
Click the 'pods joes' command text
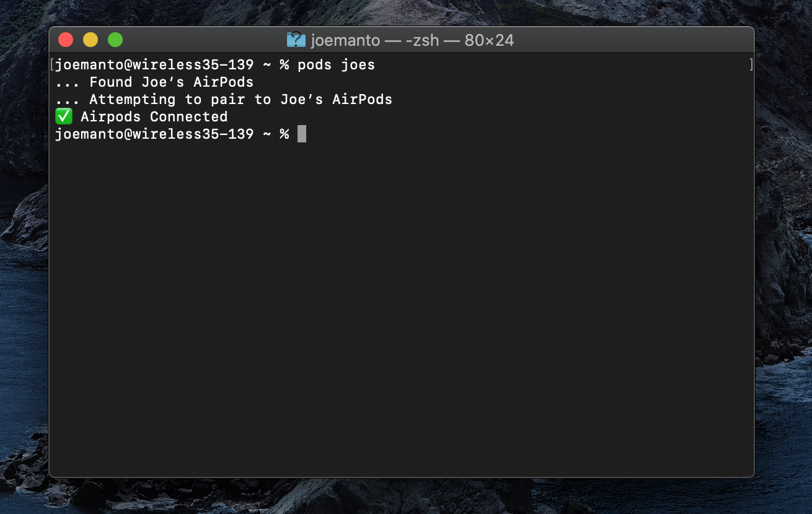tap(336, 65)
